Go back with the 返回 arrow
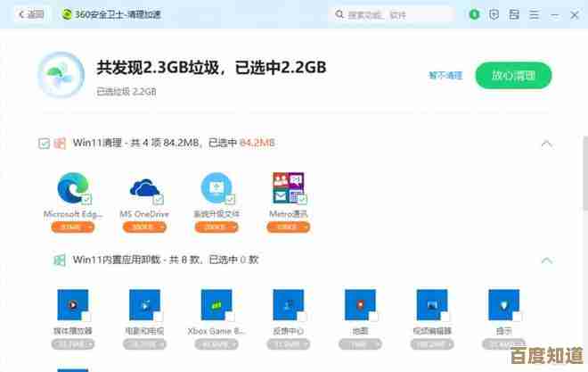 (x=21, y=14)
